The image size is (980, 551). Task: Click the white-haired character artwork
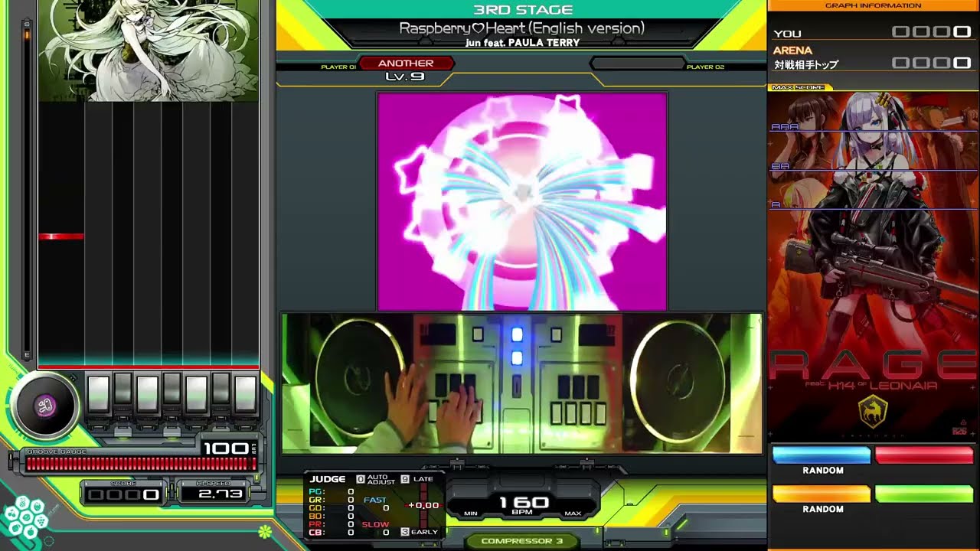149,51
